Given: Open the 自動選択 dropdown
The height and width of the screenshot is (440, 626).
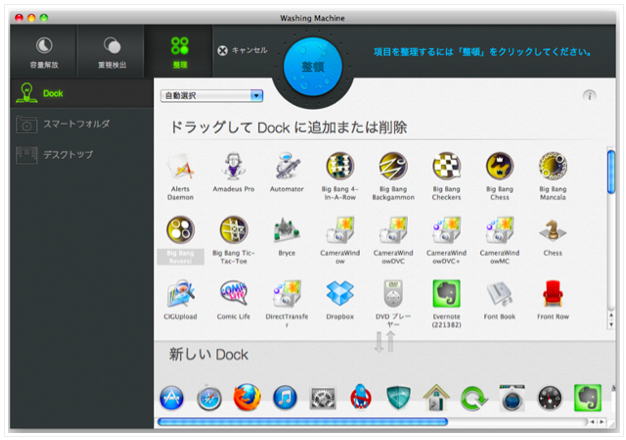Looking at the screenshot, I should click(x=211, y=95).
